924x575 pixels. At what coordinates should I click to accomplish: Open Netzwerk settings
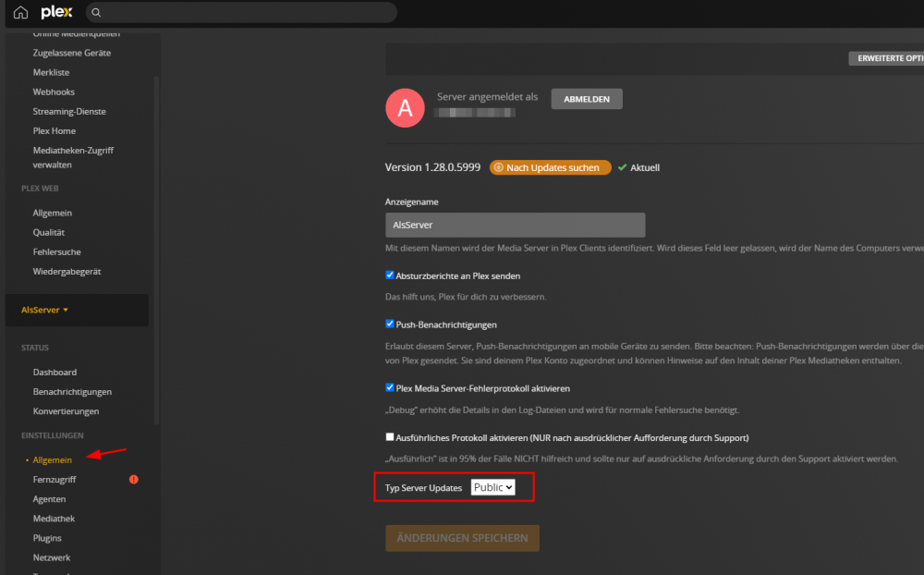(51, 557)
